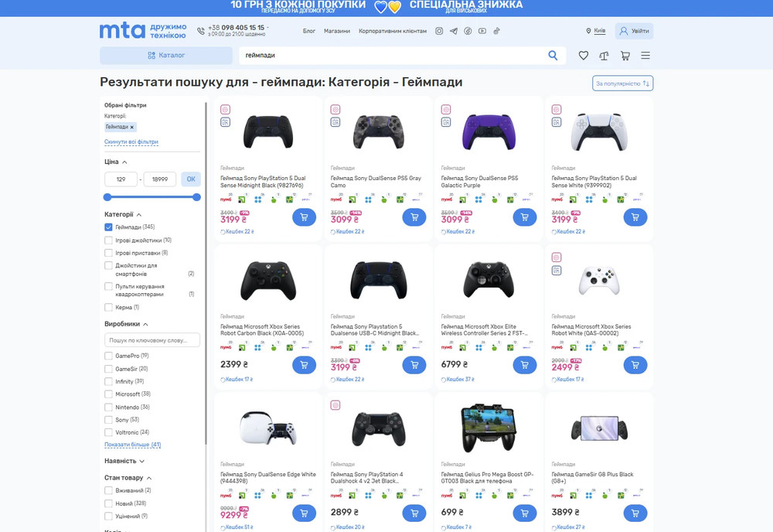The image size is (773, 532).
Task: Open the За популярністю sort dropdown
Action: pyautogui.click(x=623, y=83)
